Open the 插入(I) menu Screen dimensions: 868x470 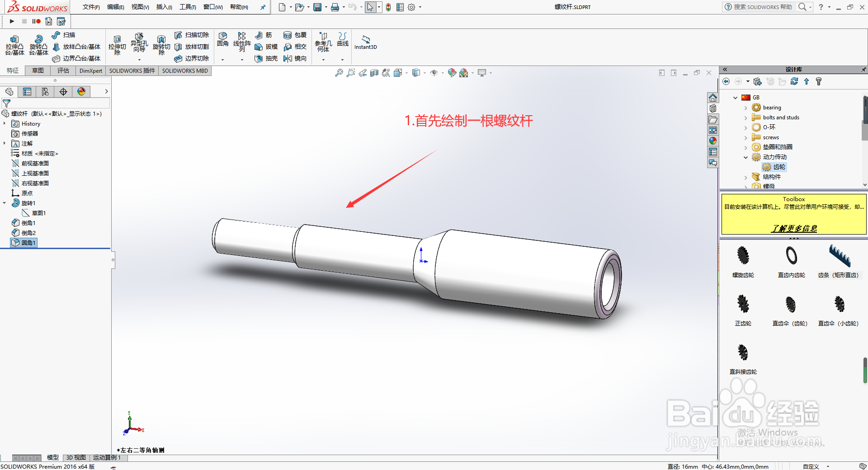pyautogui.click(x=164, y=7)
